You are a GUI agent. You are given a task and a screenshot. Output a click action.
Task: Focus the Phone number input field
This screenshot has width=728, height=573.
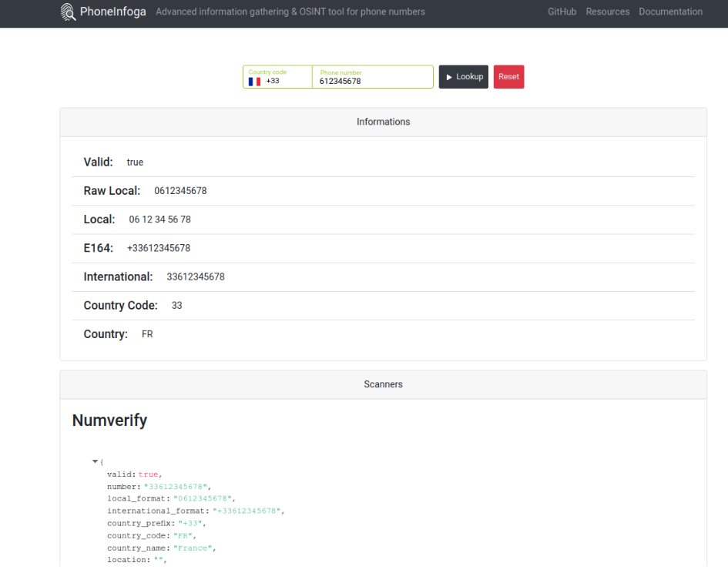[373, 76]
